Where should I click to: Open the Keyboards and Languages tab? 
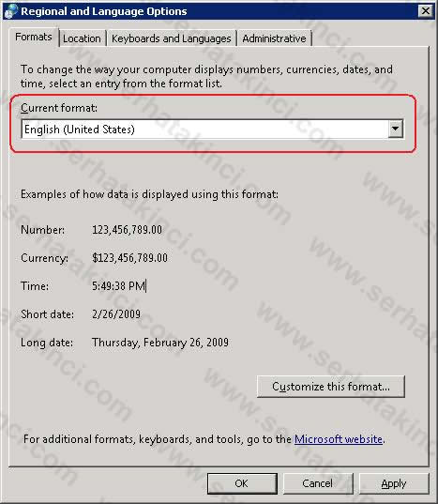pyautogui.click(x=171, y=38)
